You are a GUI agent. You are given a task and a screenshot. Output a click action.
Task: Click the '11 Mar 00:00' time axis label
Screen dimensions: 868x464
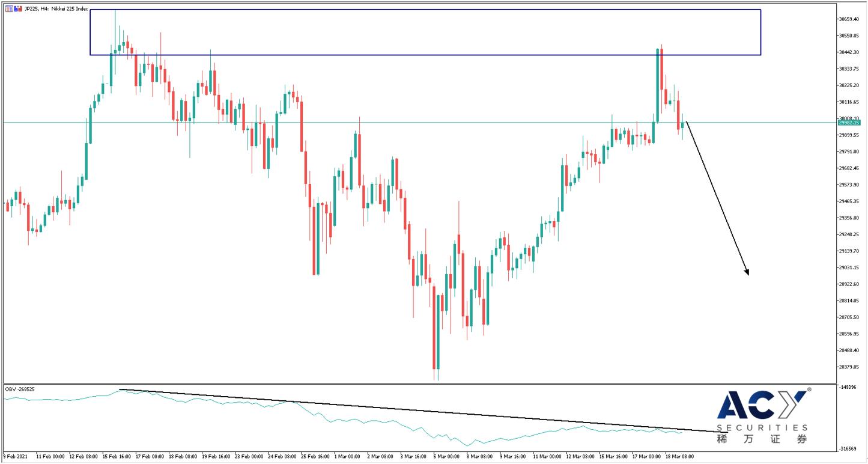(547, 456)
